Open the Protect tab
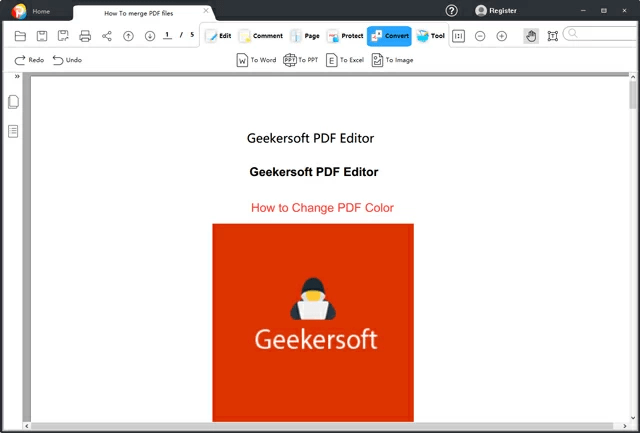The height and width of the screenshot is (433, 640). [345, 36]
